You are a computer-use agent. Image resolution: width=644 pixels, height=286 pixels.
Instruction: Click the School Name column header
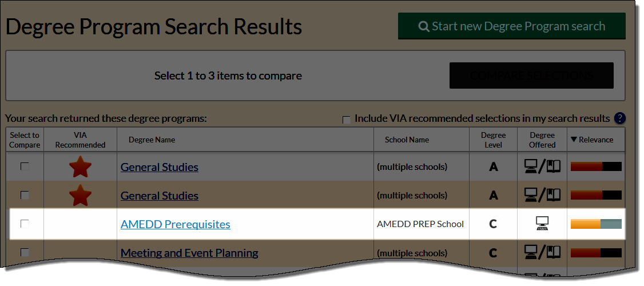click(407, 140)
